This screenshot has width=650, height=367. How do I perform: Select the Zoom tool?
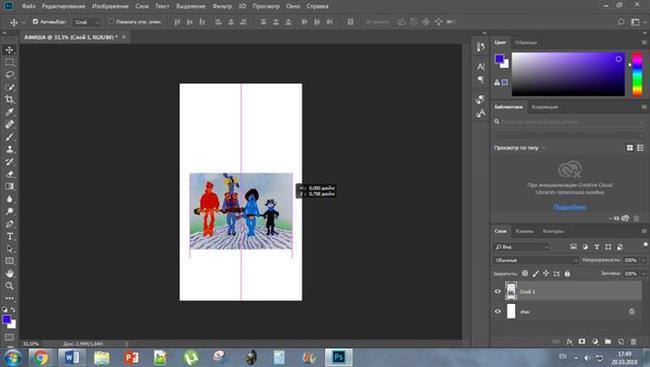tap(9, 286)
